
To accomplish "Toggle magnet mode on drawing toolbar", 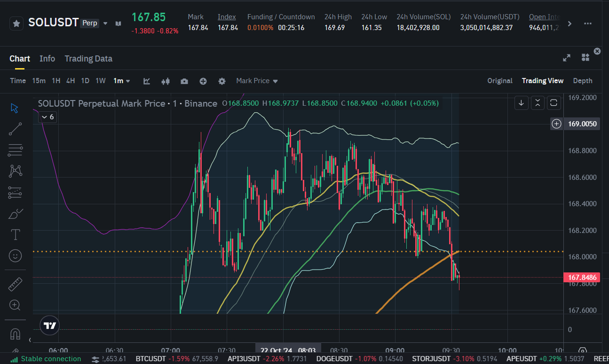I will pyautogui.click(x=15, y=334).
